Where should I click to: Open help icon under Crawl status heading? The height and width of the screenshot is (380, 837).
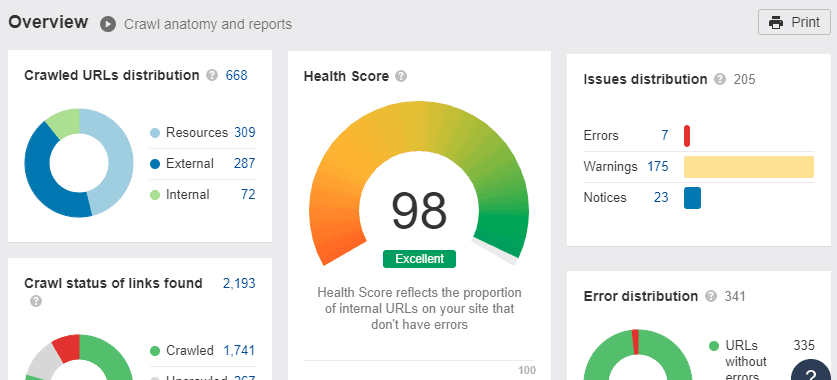(36, 302)
